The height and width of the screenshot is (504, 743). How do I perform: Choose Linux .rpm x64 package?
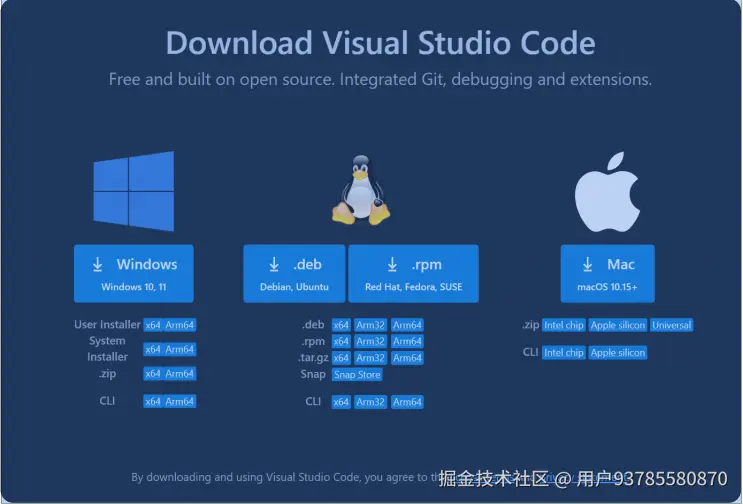pyautogui.click(x=341, y=341)
